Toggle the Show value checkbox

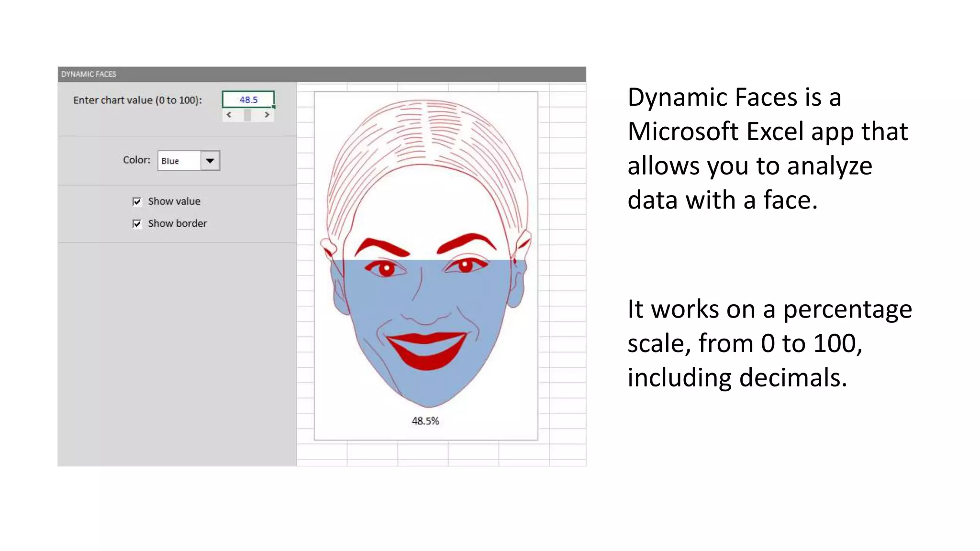click(137, 201)
